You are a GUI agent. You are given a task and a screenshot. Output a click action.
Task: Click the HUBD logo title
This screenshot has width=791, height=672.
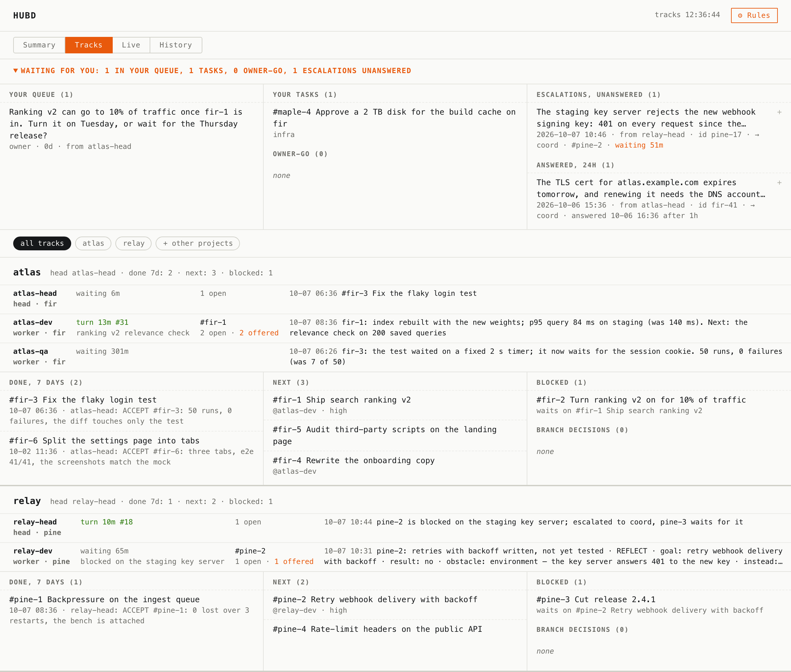point(25,15)
